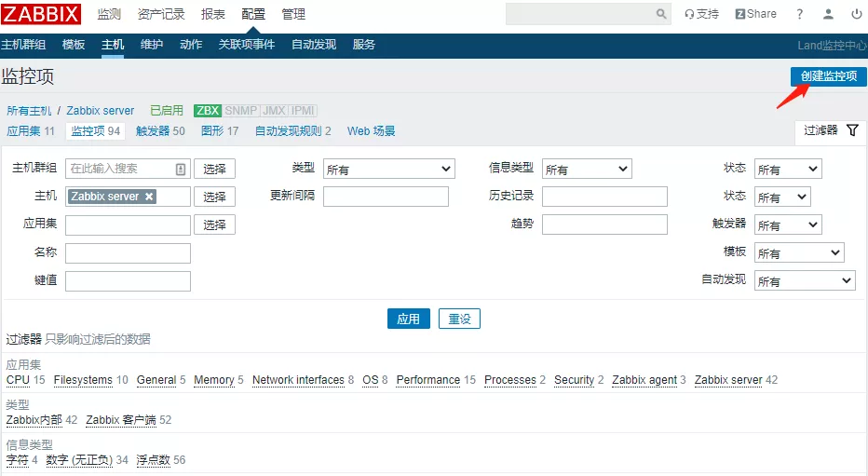868x476 pixels.
Task: Open user profile icon
Action: pyautogui.click(x=828, y=14)
